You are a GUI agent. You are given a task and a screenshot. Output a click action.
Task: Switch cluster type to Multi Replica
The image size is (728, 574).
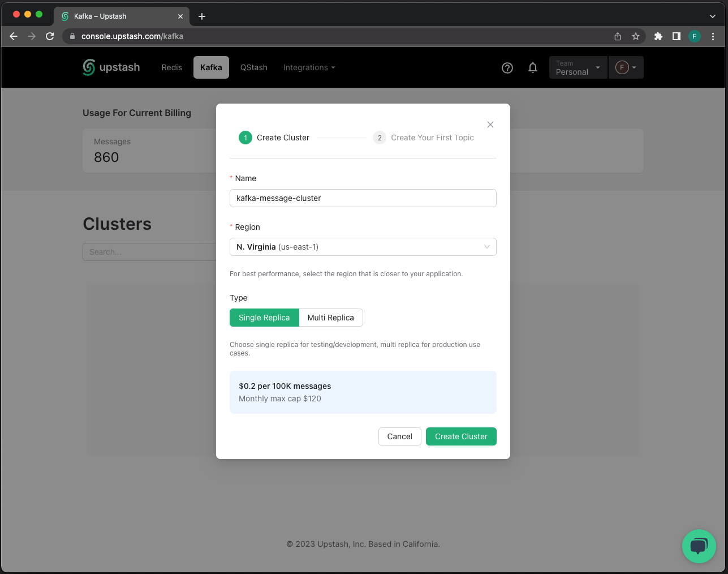click(x=330, y=318)
